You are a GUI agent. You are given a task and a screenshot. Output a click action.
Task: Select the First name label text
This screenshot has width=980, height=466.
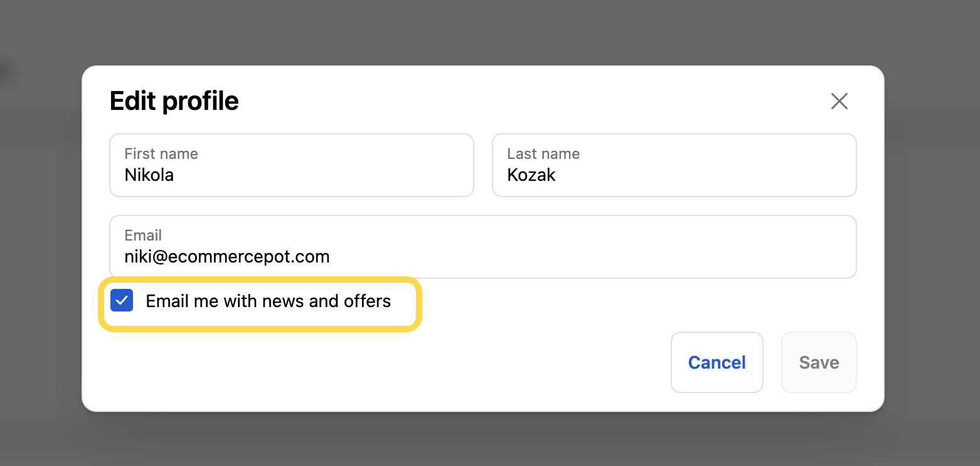click(161, 153)
